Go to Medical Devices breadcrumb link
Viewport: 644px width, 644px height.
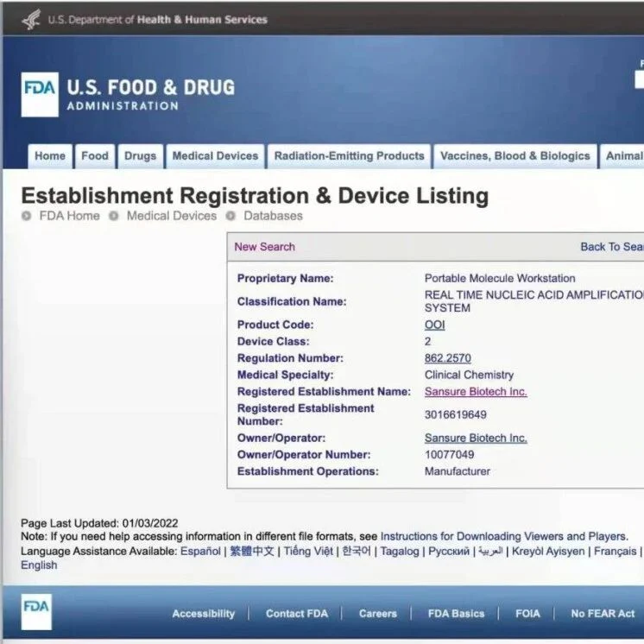(x=172, y=216)
